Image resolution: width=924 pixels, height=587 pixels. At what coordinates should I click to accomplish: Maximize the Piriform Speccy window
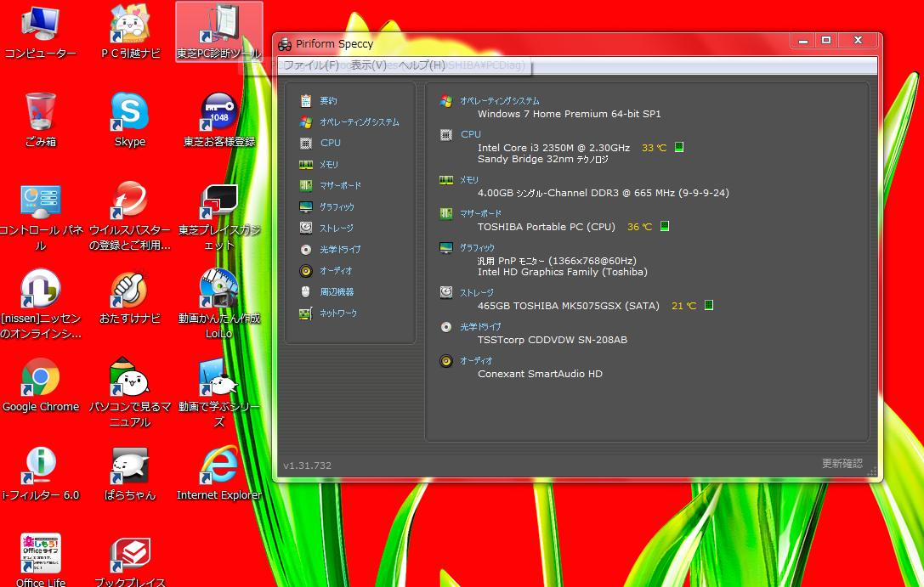coord(826,40)
